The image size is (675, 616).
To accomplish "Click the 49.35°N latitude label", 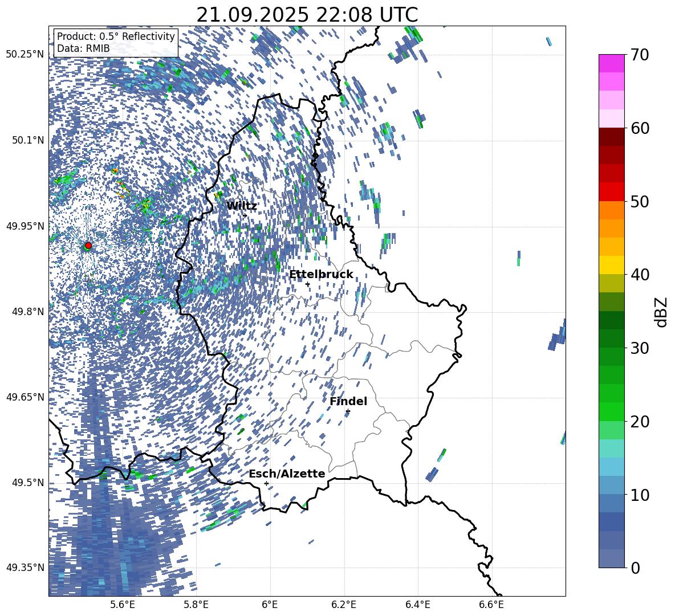I will pyautogui.click(x=25, y=568).
